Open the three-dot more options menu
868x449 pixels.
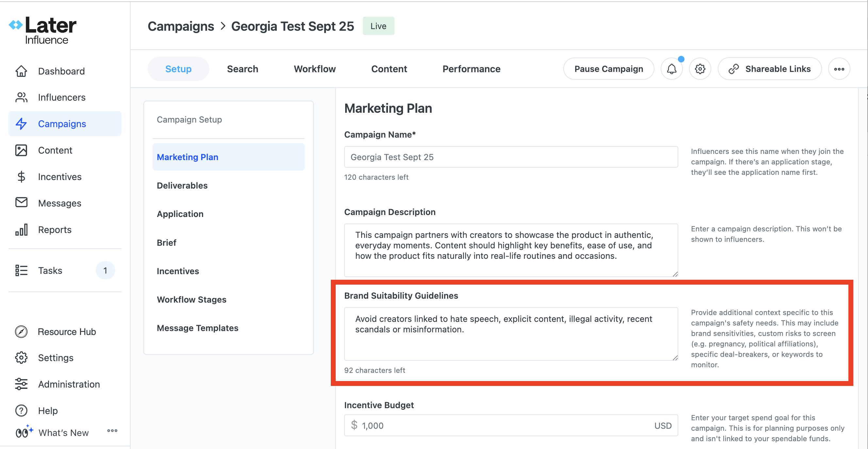(x=839, y=69)
